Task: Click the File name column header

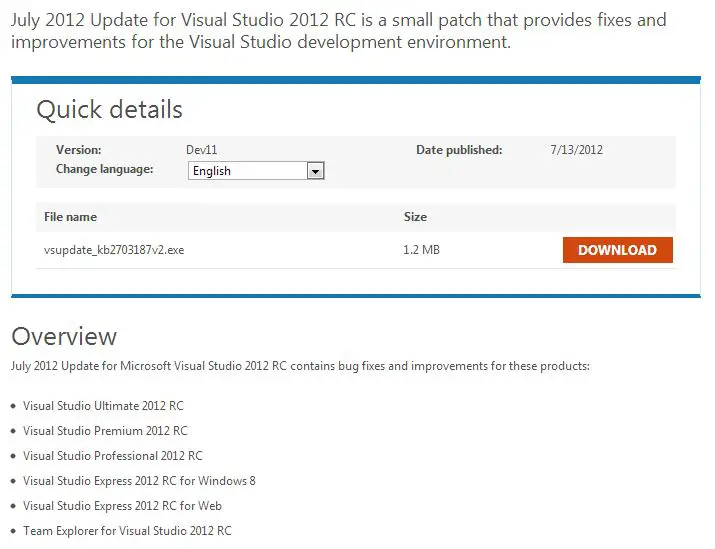Action: 70,217
